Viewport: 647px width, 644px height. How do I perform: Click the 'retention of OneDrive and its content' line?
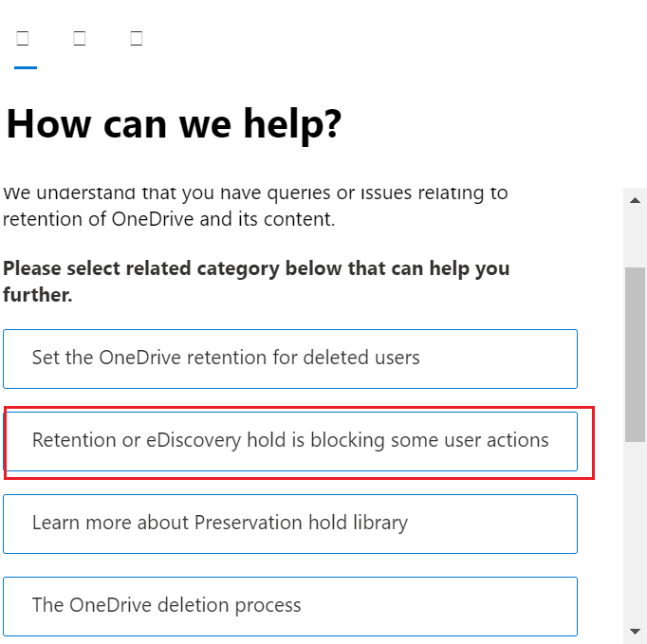click(x=169, y=219)
